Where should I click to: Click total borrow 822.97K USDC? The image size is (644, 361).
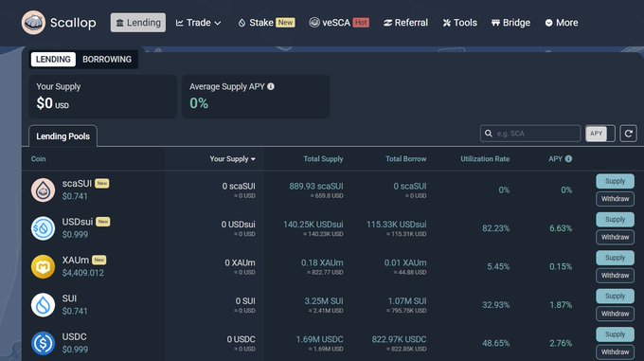click(x=399, y=339)
